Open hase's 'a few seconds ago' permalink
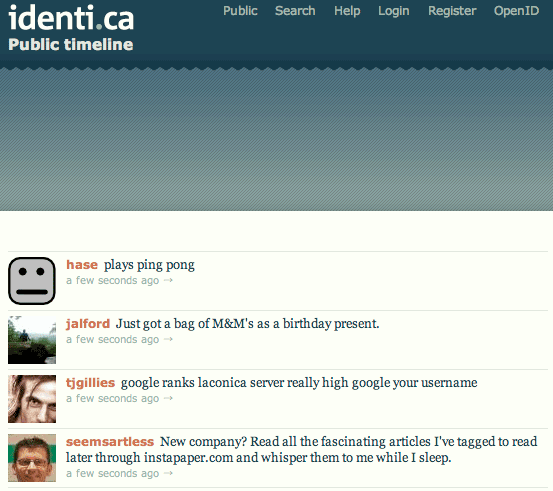The height and width of the screenshot is (491, 553). point(113,280)
